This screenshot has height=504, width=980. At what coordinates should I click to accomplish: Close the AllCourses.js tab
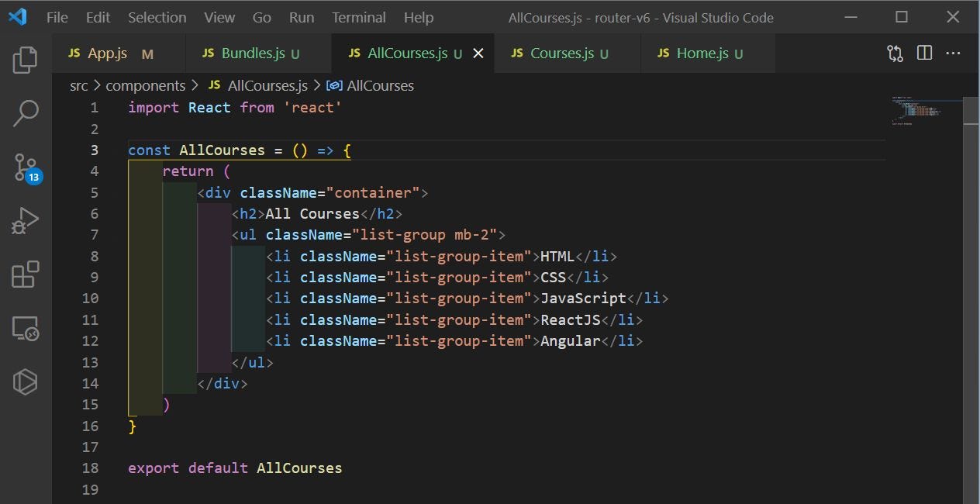coord(478,53)
